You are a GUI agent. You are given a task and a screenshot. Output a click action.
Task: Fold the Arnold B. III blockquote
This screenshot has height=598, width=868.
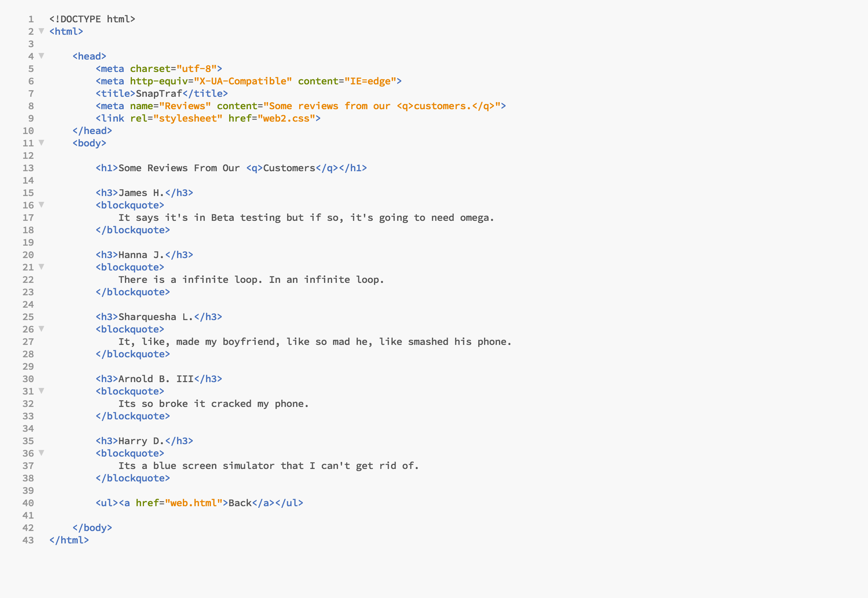(x=41, y=391)
